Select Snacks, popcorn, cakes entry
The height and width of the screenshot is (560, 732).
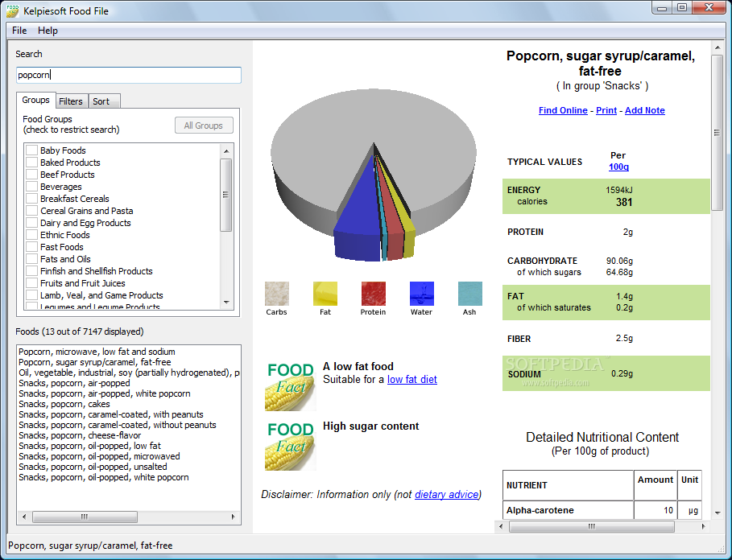[x=64, y=404]
